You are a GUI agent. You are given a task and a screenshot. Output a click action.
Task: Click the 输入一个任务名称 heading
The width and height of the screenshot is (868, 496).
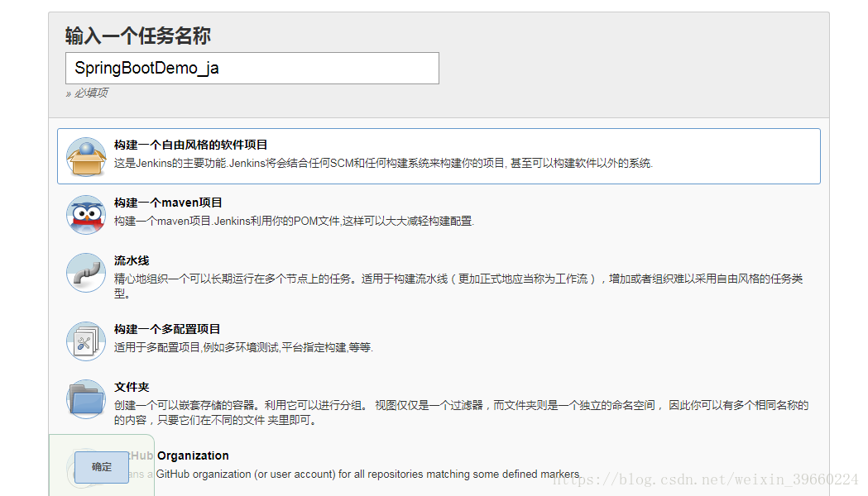(138, 36)
